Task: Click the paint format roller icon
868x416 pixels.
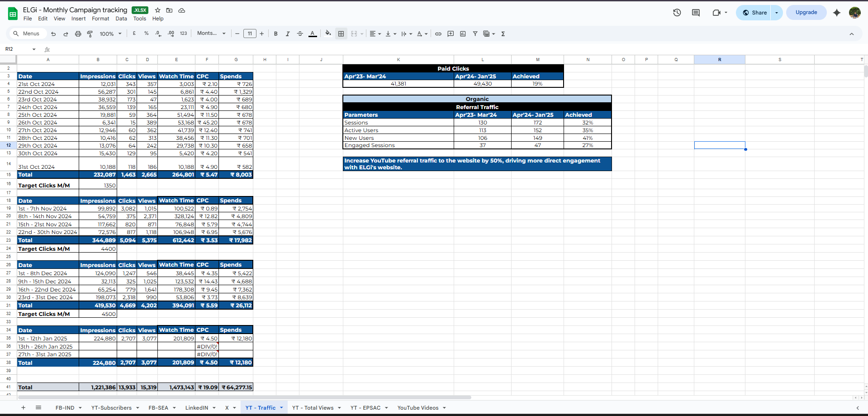Action: tap(90, 33)
